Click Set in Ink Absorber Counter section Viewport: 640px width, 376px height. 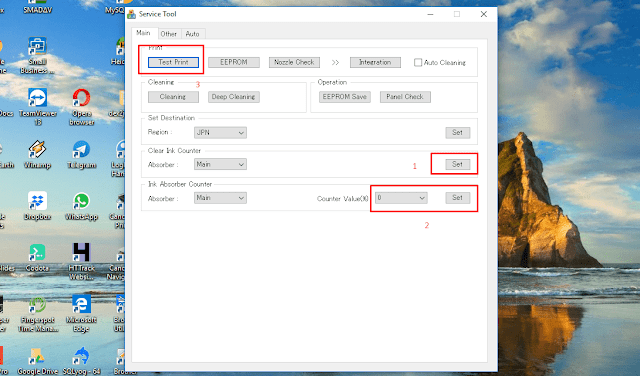coord(458,198)
